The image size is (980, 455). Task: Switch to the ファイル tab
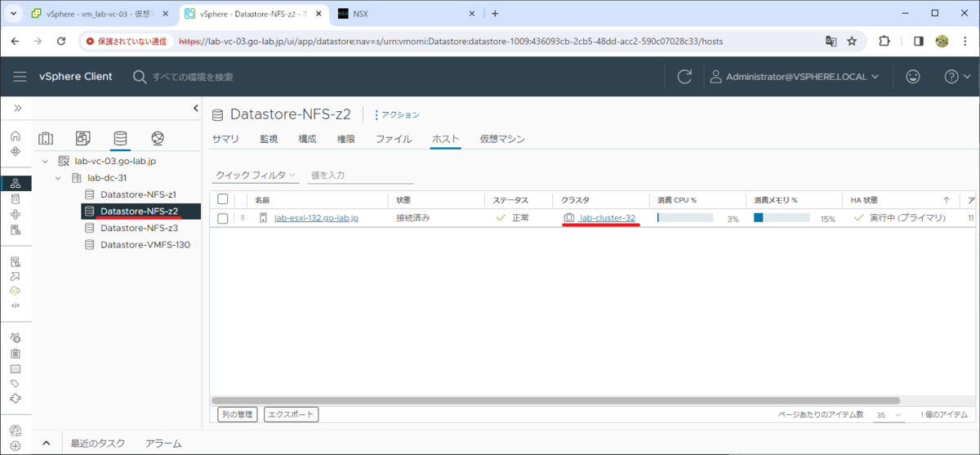click(394, 139)
